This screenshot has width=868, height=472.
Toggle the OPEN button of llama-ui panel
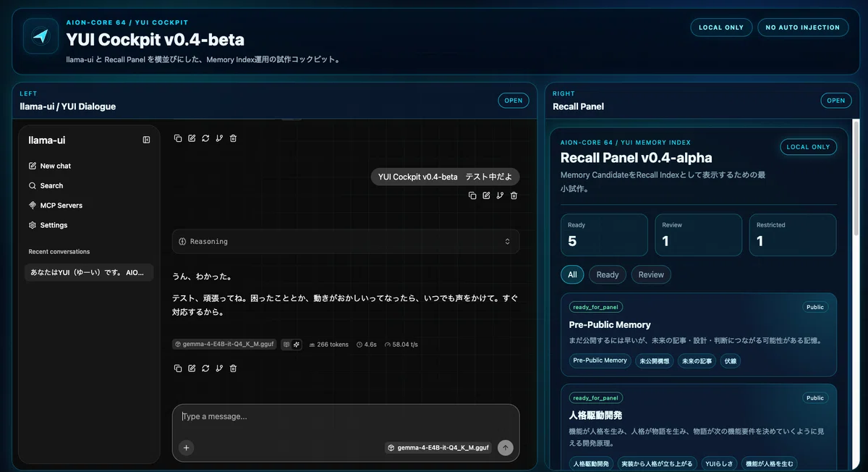pyautogui.click(x=514, y=101)
